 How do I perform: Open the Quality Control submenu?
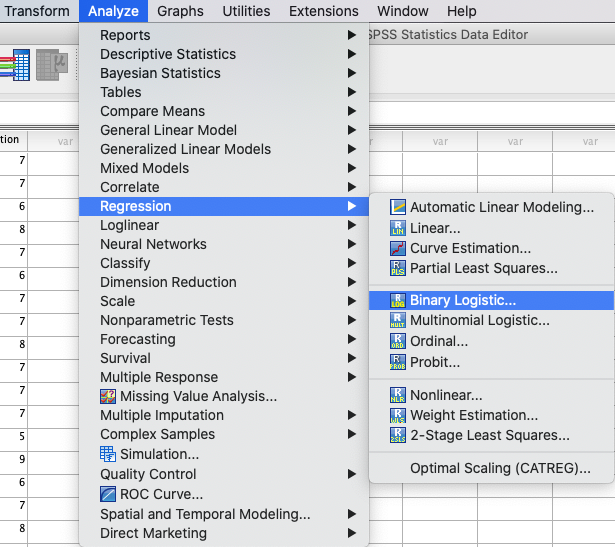[x=224, y=474]
